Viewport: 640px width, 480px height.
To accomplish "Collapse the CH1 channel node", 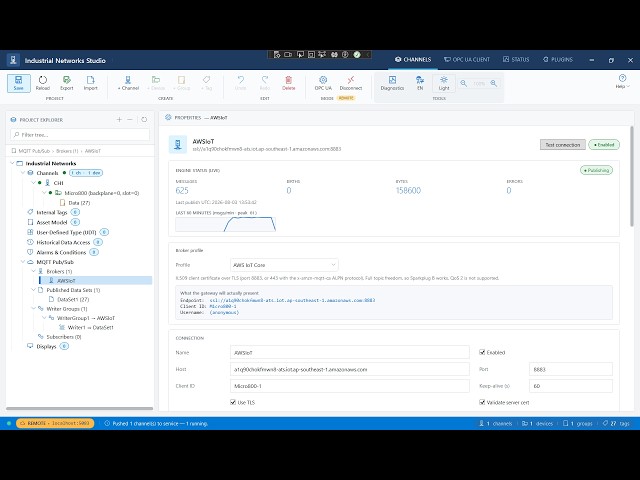I will tap(33, 183).
